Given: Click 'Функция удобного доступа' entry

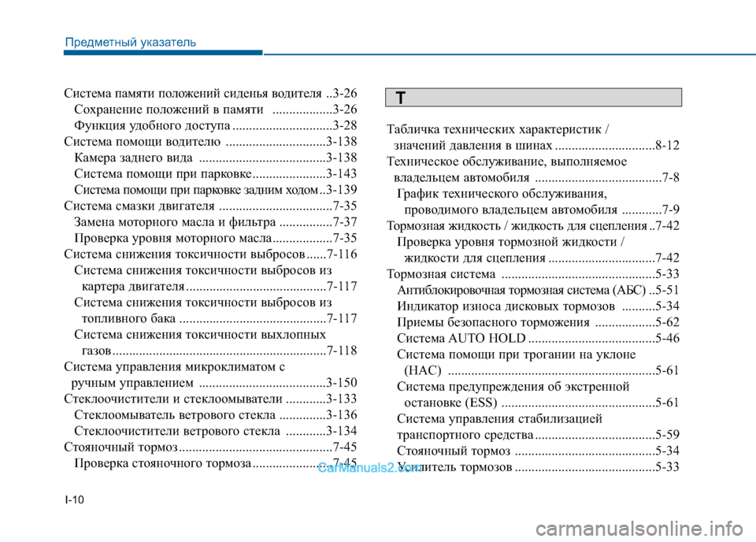Looking at the screenshot, I should pyautogui.click(x=216, y=125).
